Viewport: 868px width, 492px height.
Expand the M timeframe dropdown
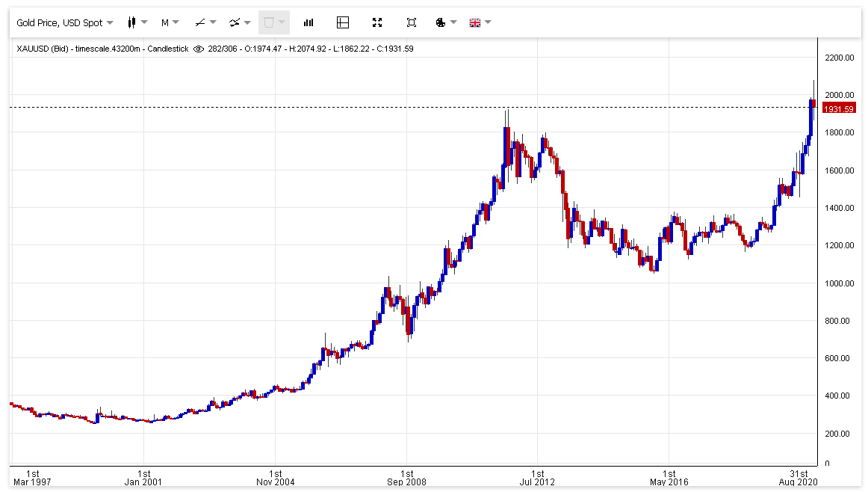(x=170, y=22)
